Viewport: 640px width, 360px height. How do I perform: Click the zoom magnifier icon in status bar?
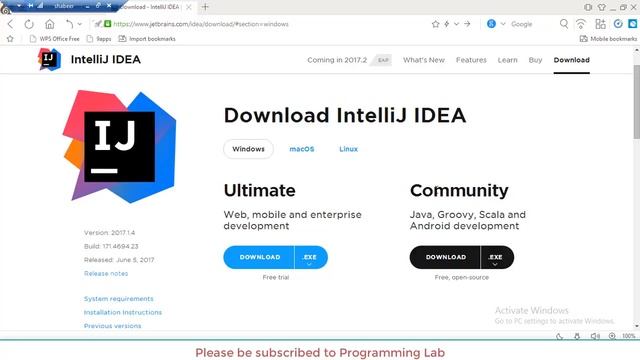pyautogui.click(x=612, y=336)
